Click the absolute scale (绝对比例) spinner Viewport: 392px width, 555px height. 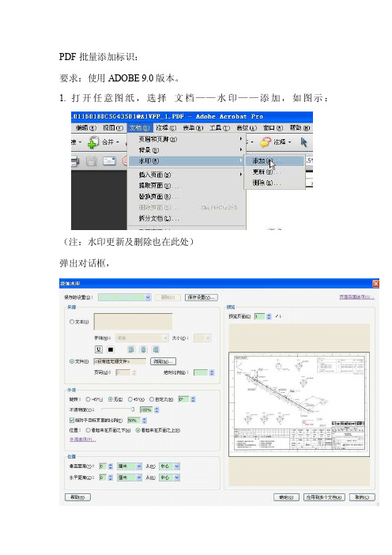212,372
